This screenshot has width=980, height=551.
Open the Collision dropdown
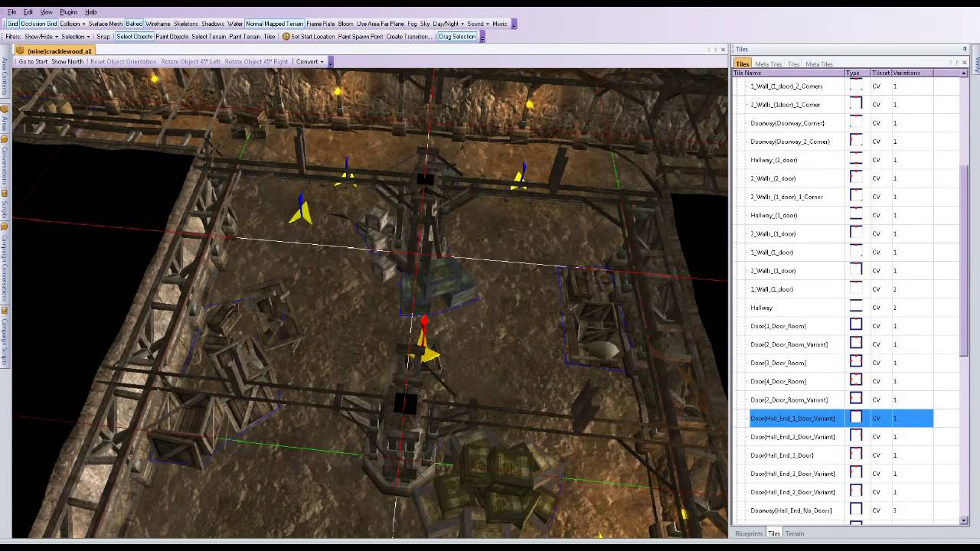(72, 24)
